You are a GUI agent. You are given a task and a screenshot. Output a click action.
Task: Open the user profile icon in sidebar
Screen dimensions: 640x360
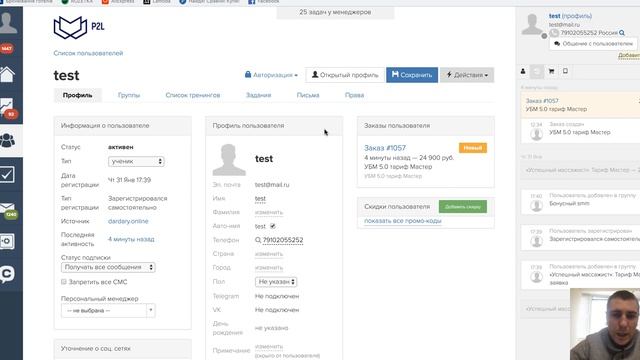(8, 22)
